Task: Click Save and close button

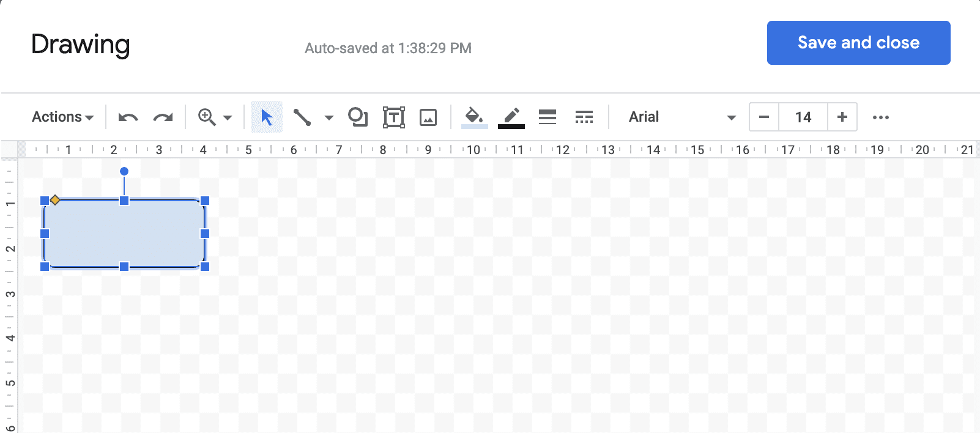Action: [x=859, y=43]
